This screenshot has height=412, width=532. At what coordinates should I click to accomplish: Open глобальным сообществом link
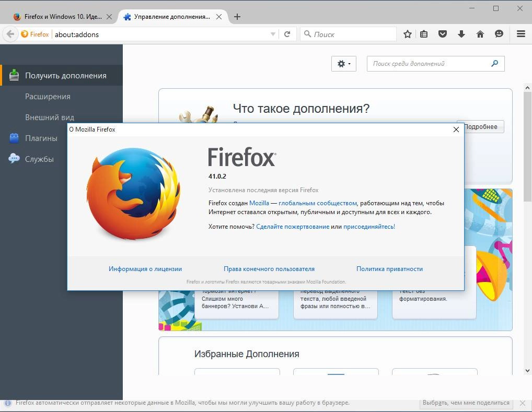(318, 203)
